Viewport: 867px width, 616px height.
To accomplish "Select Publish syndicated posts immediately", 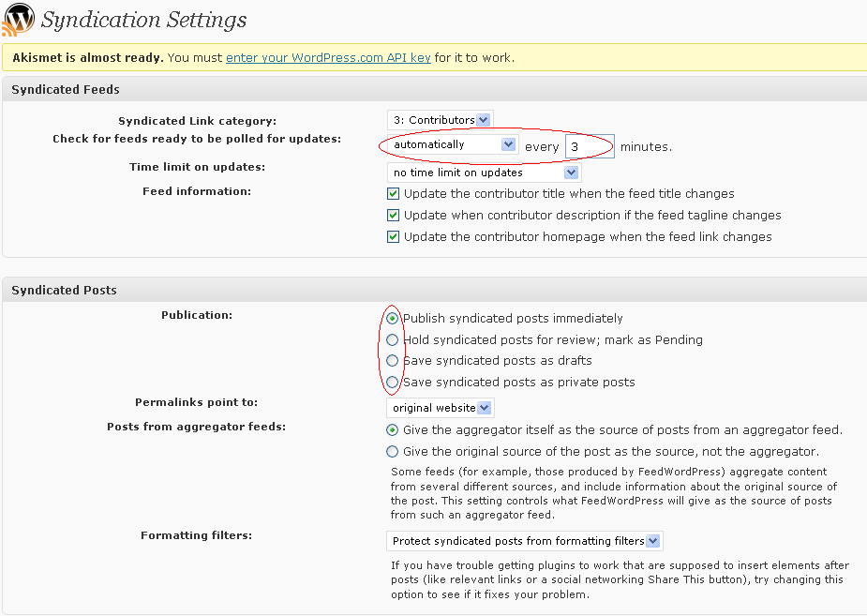I will click(392, 319).
